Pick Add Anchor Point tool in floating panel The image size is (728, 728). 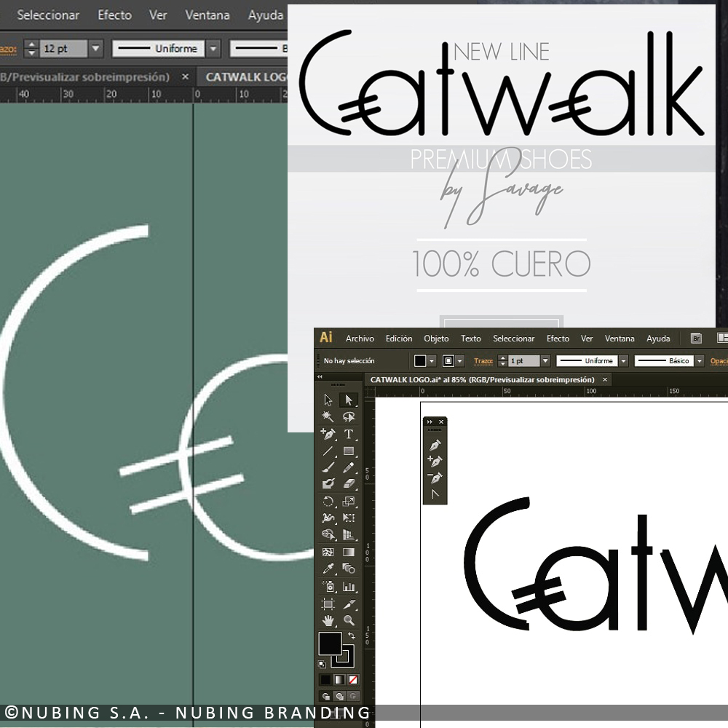[x=435, y=462]
